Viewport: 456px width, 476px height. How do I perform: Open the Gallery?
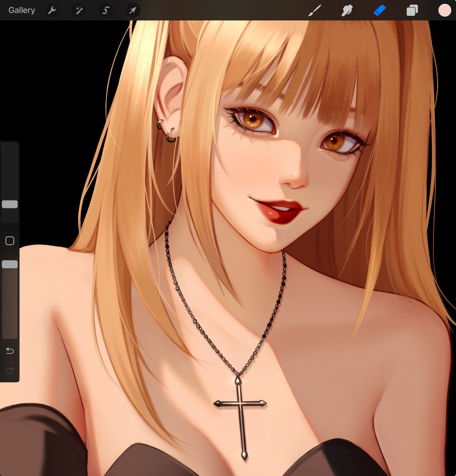(x=22, y=10)
